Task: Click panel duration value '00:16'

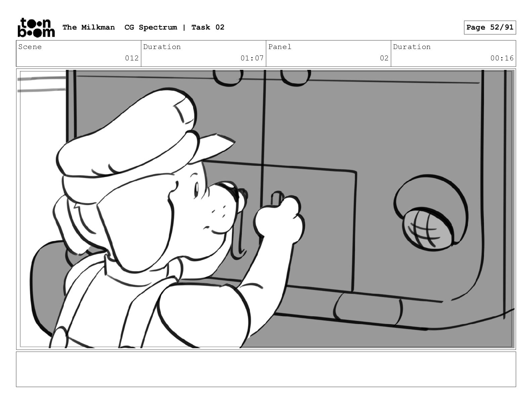Action: [x=502, y=58]
